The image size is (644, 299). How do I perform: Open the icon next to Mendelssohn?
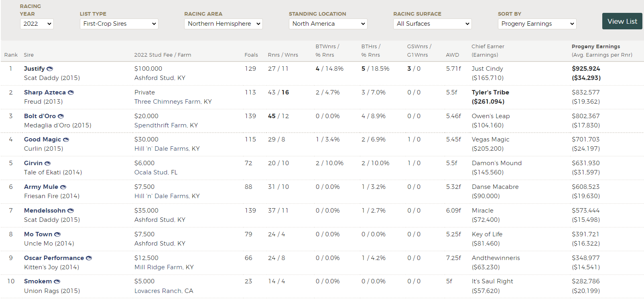click(71, 211)
